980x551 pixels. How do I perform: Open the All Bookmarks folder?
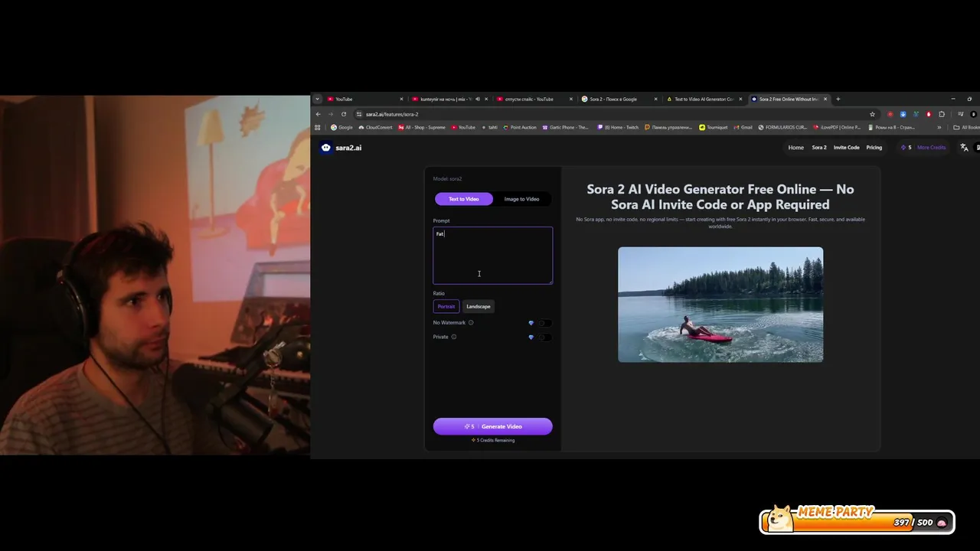[967, 127]
